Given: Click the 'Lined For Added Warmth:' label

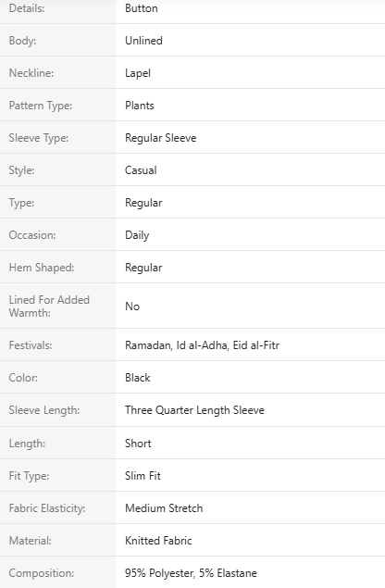Looking at the screenshot, I should (49, 306).
